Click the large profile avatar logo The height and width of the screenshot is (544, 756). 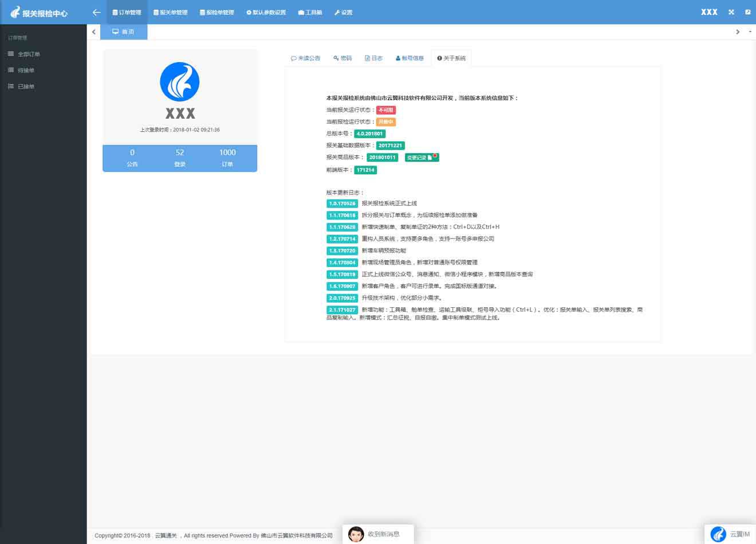pos(180,82)
